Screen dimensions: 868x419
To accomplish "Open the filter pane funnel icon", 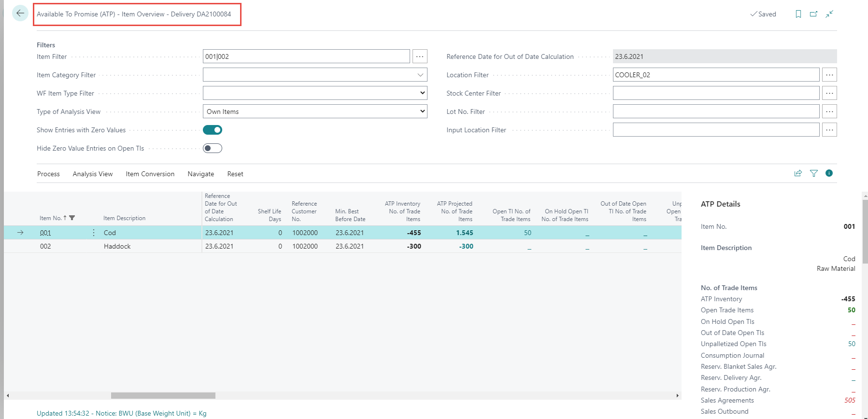I will tap(814, 173).
